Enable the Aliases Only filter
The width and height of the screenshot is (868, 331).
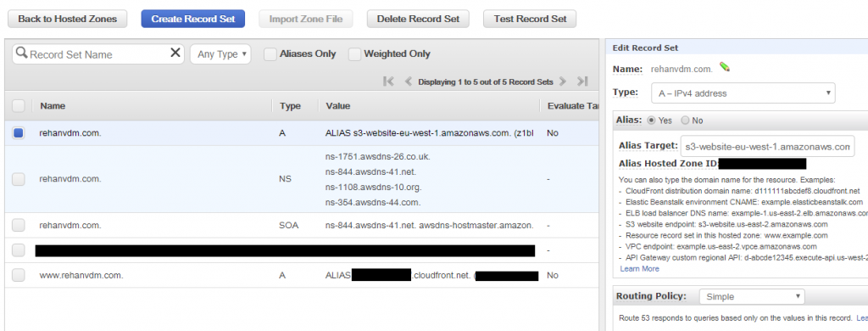pyautogui.click(x=270, y=53)
